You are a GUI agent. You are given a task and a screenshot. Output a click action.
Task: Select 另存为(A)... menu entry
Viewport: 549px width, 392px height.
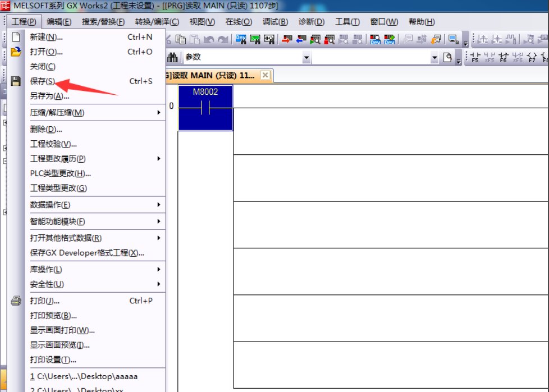coord(49,96)
